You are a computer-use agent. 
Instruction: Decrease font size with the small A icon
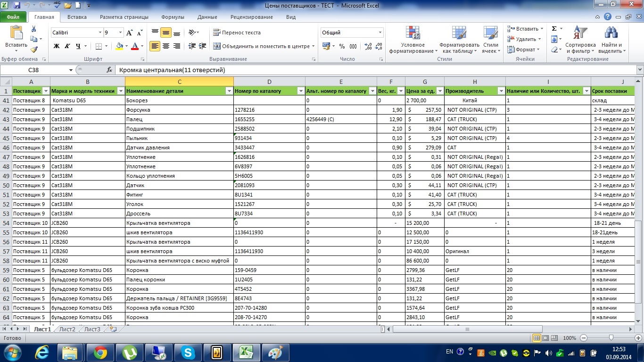140,33
